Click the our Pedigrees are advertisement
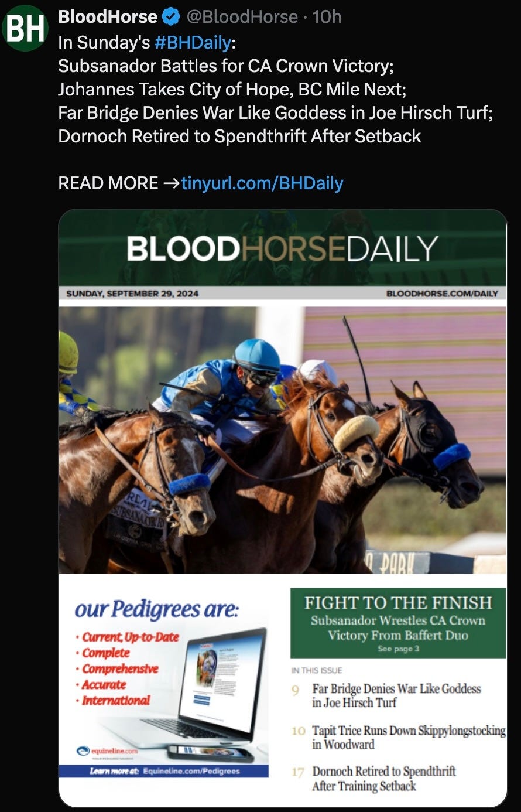Screen dimensions: 521x812 pyautogui.click(x=164, y=684)
